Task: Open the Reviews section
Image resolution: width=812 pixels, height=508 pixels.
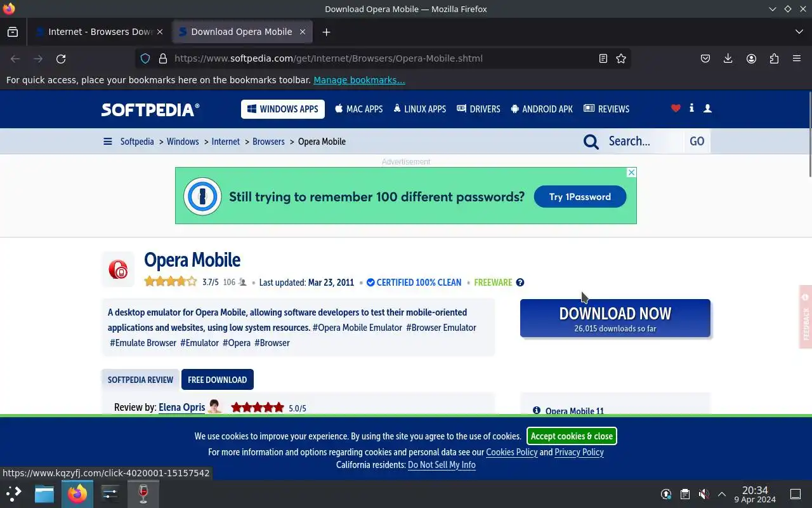Action: coord(606,109)
